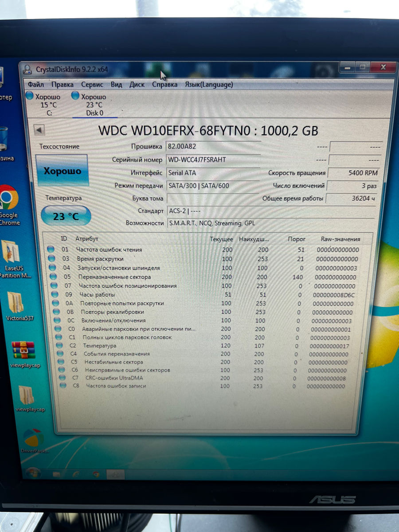Screen dimensions: 399x532
Task: Click the Текущее column header
Action: coord(221,239)
